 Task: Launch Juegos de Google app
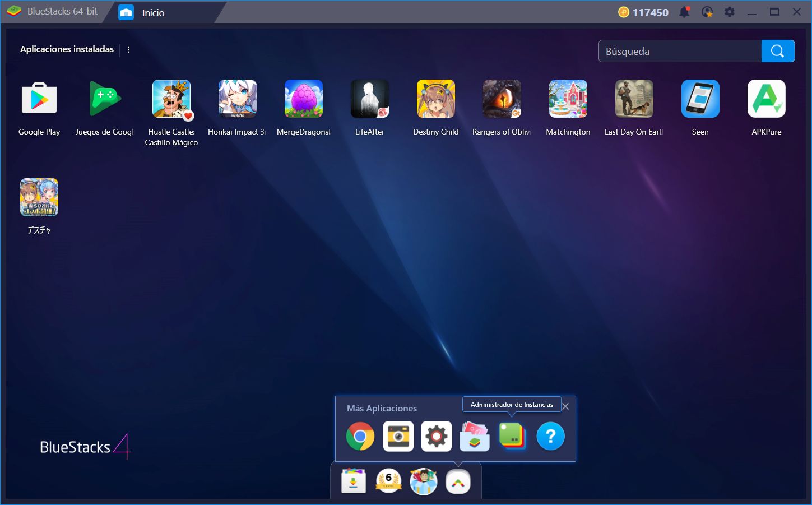[x=105, y=99]
